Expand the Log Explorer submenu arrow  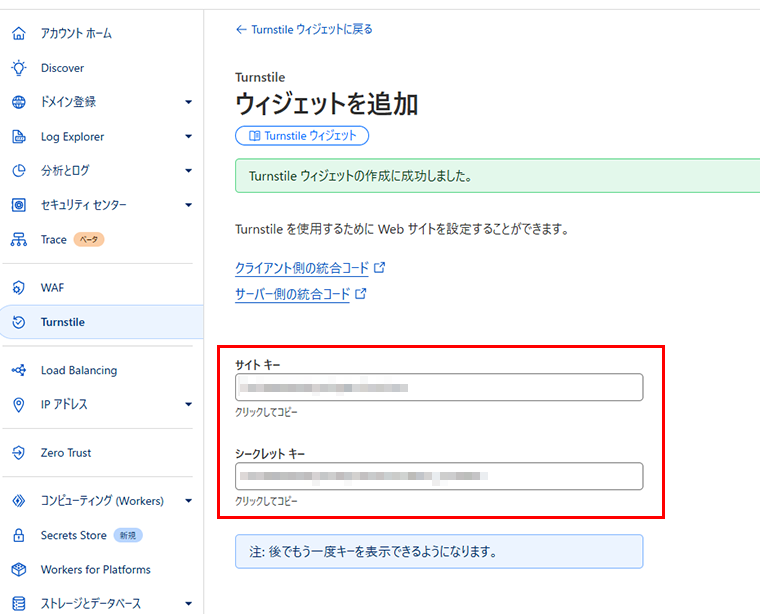[189, 137]
